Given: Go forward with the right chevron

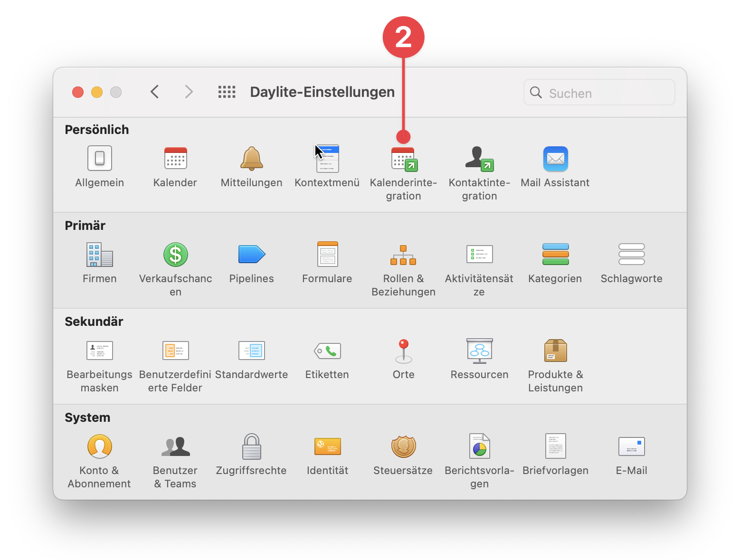Looking at the screenshot, I should click(x=189, y=92).
